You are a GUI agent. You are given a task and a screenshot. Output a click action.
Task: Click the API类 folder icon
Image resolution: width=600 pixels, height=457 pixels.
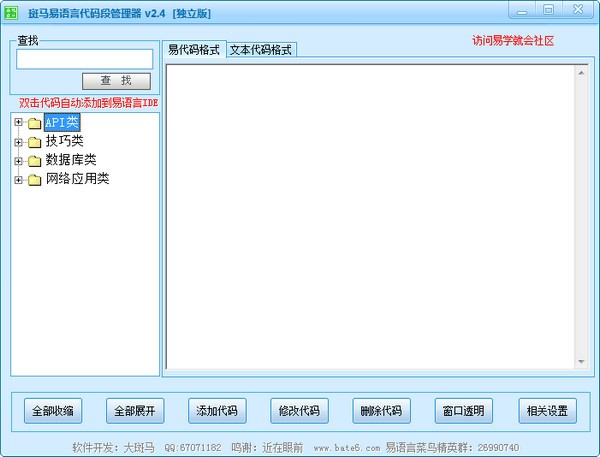pos(34,123)
